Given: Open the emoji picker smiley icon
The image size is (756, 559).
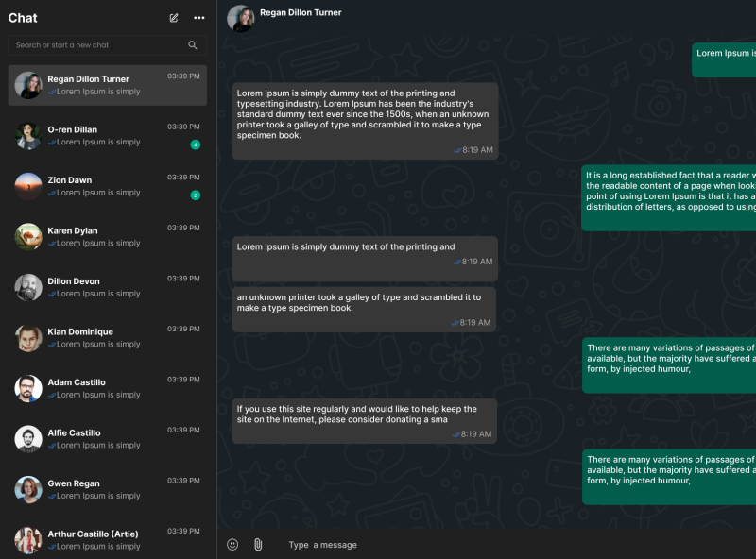Looking at the screenshot, I should point(231,544).
